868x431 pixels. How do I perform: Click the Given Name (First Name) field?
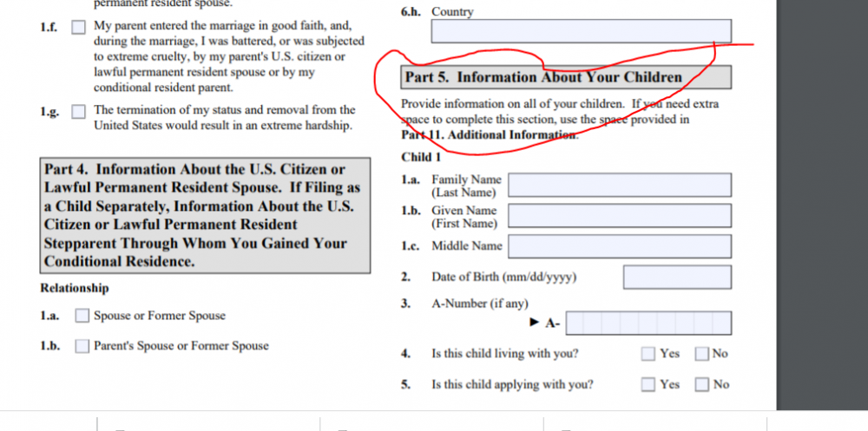pyautogui.click(x=619, y=216)
